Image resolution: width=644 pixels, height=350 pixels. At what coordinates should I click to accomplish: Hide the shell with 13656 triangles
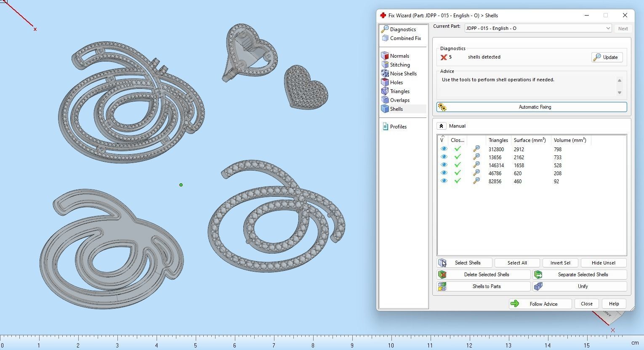(x=444, y=157)
